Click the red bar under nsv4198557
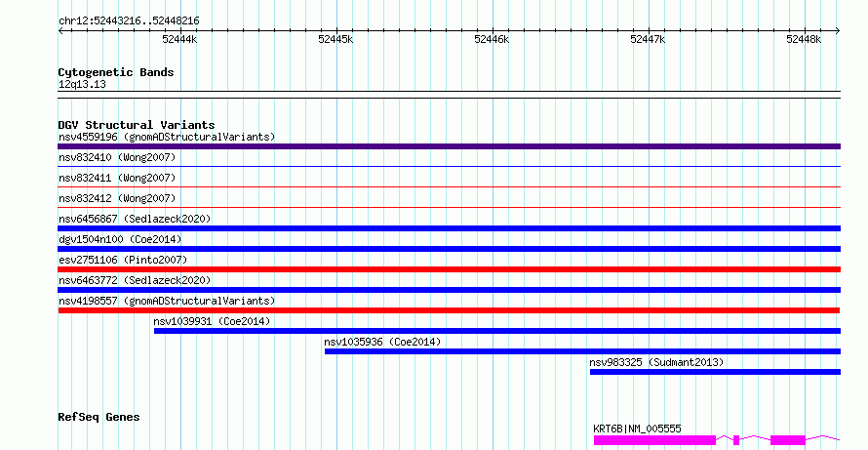 tap(449, 310)
